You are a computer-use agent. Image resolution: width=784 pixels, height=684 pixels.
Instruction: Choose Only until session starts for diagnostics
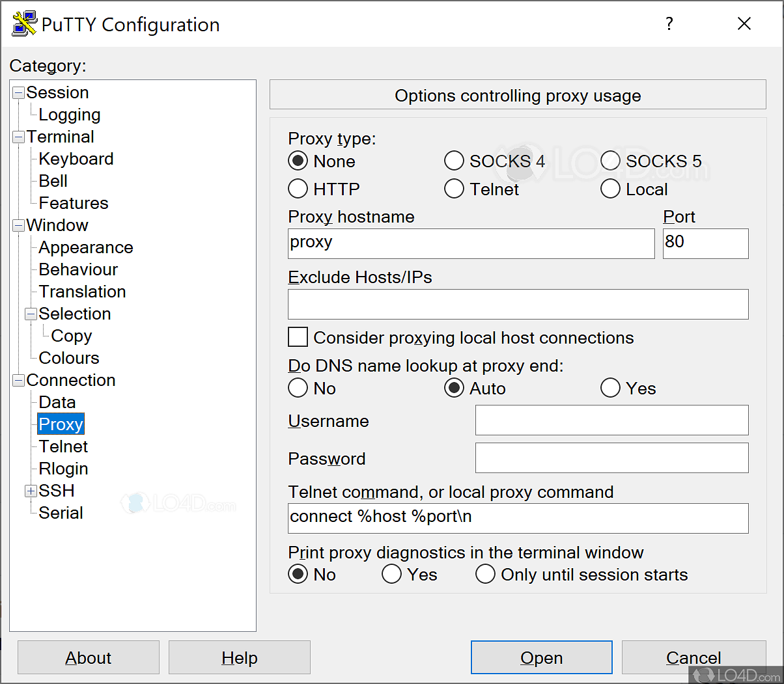[x=485, y=574]
